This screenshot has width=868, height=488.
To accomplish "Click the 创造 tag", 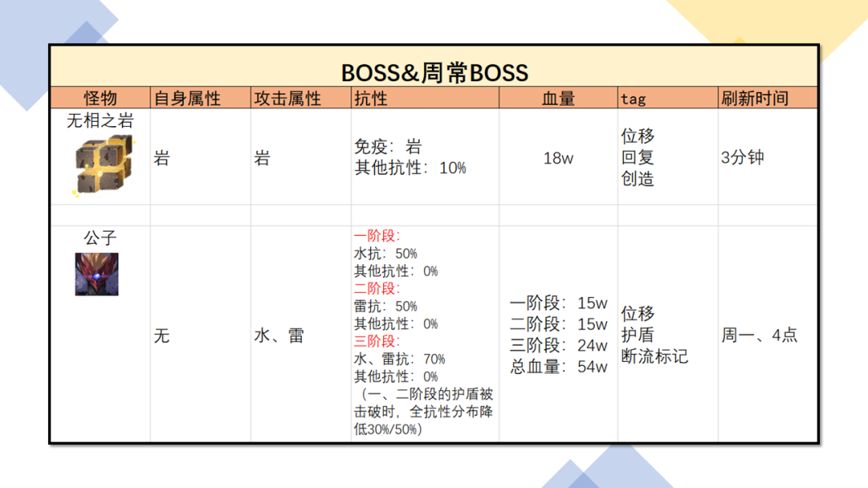I will pos(637,179).
